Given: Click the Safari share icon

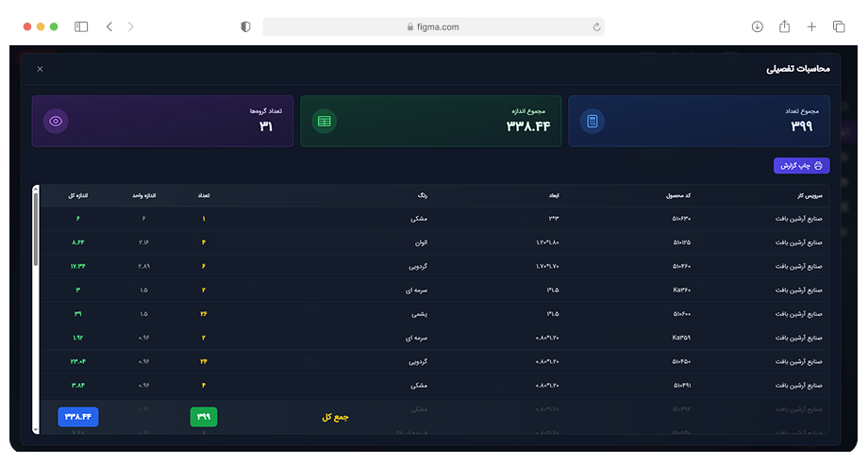Looking at the screenshot, I should coord(784,27).
